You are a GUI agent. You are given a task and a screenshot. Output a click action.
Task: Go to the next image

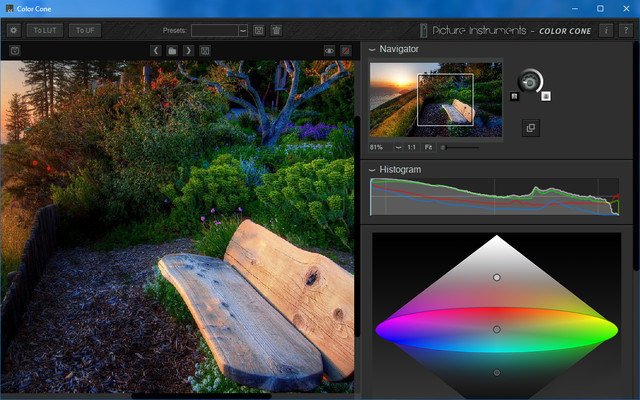tap(188, 50)
